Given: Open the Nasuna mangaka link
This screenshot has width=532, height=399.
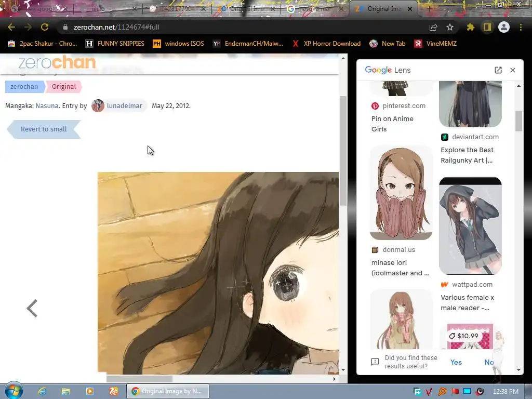Looking at the screenshot, I should [47, 106].
